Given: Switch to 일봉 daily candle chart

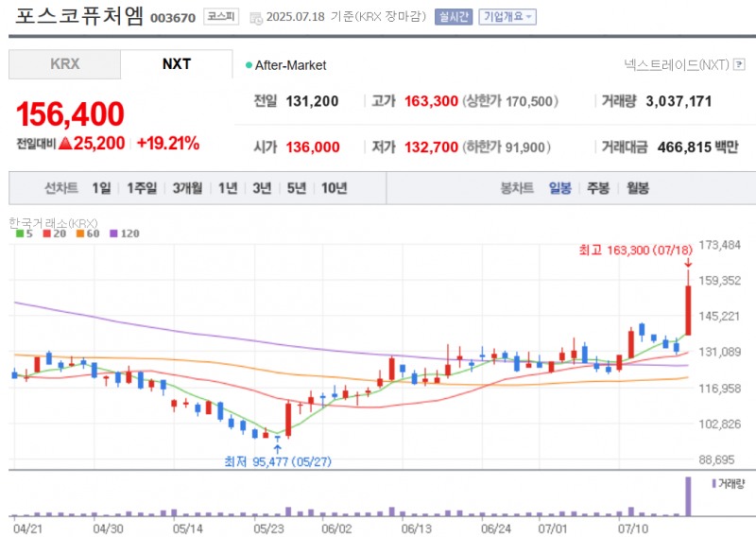Looking at the screenshot, I should point(560,188).
